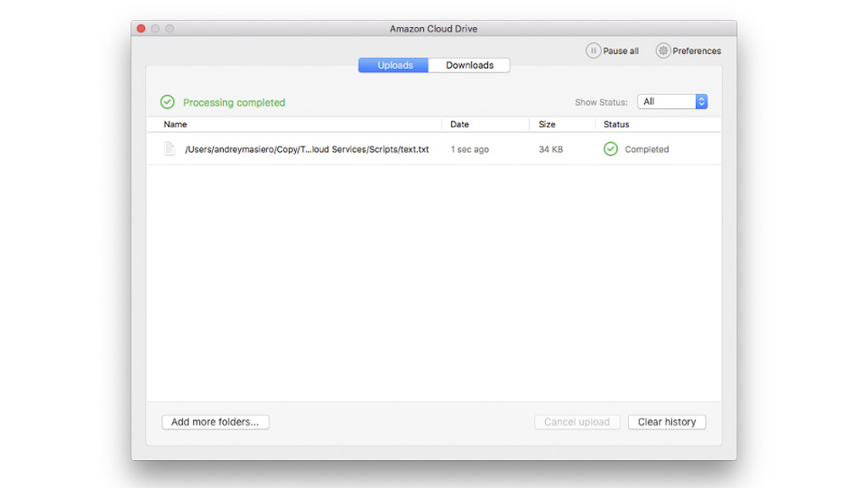Click the text.txt document icon
Screen dimensions: 868x488
[170, 149]
